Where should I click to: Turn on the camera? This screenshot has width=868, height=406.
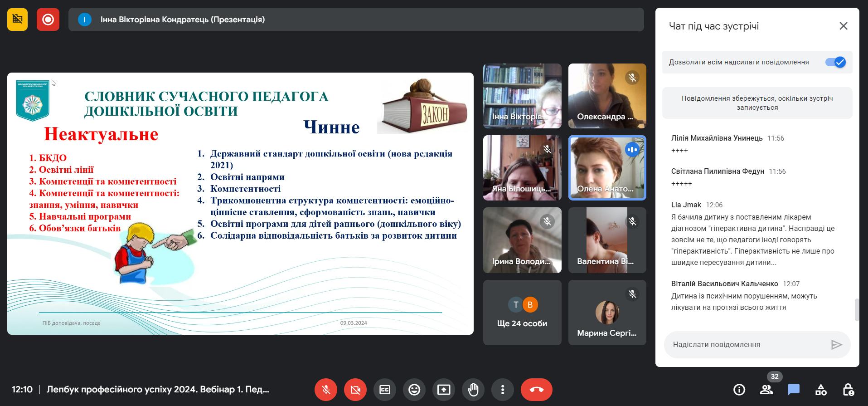[355, 390]
